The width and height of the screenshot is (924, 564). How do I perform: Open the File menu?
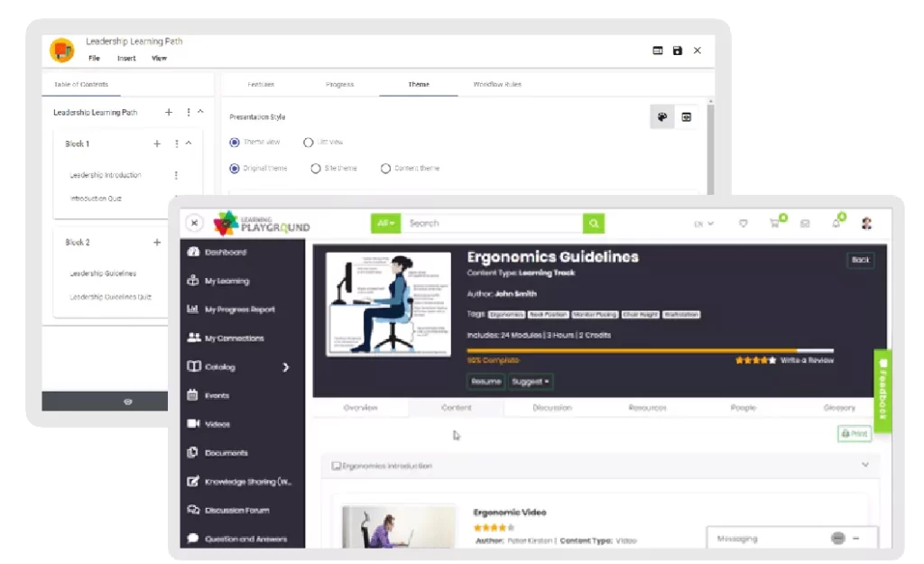coord(94,59)
